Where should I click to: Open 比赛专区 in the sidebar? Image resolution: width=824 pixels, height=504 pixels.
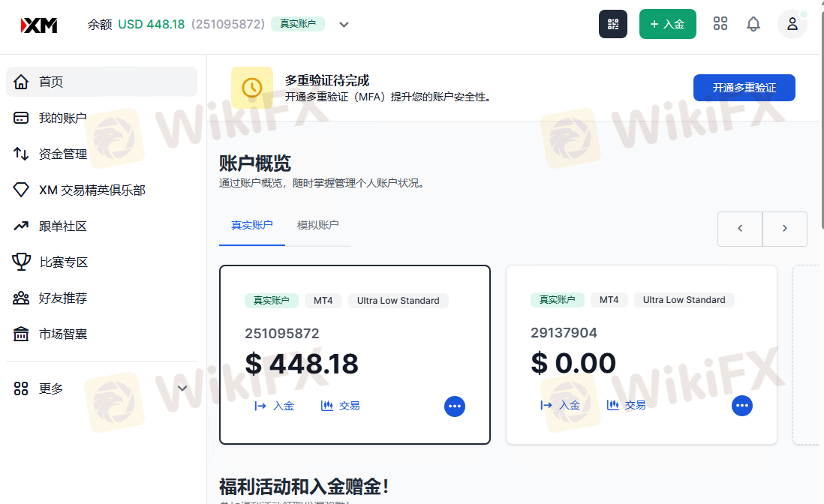pos(101,262)
